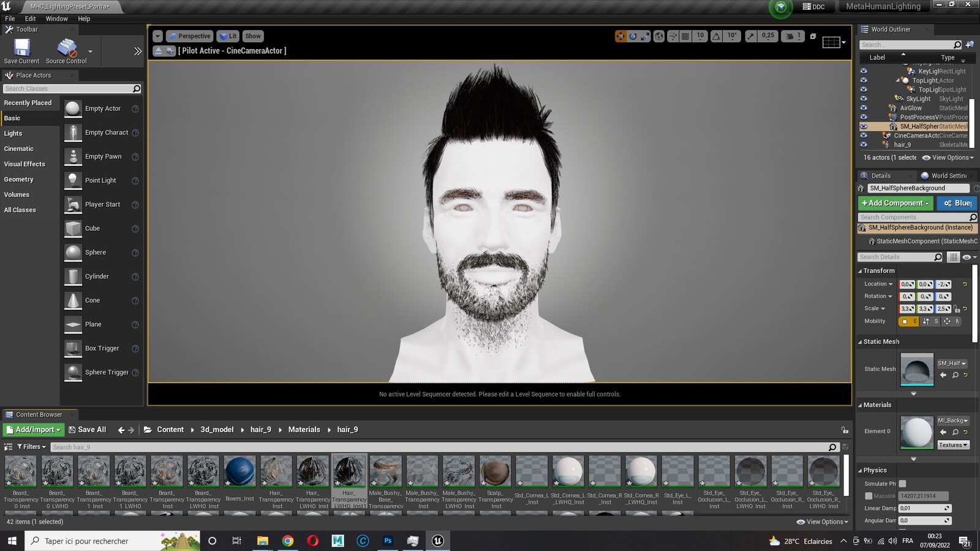Click the Add/Import button
980x551 pixels.
coord(34,430)
